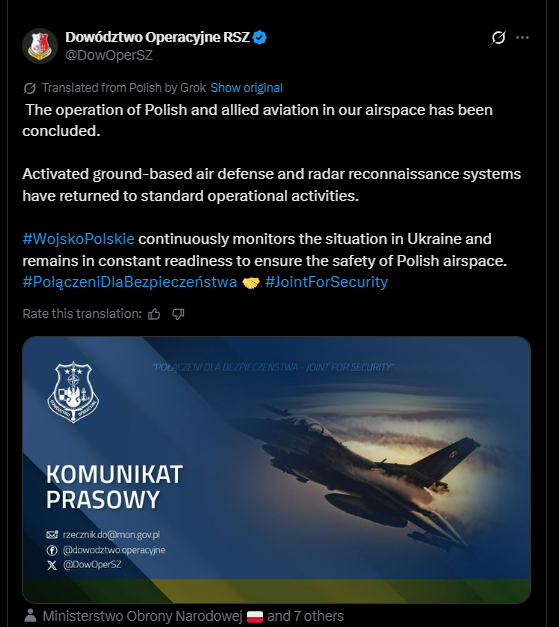The image size is (559, 627).
Task: Rate translation with thumbs up
Action: tap(154, 314)
